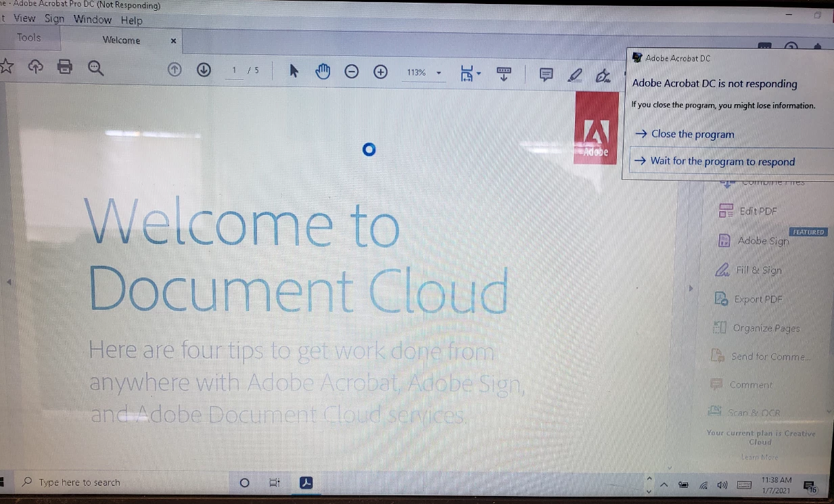This screenshot has height=504, width=834.
Task: Open the volume speaker tray icon
Action: [722, 485]
